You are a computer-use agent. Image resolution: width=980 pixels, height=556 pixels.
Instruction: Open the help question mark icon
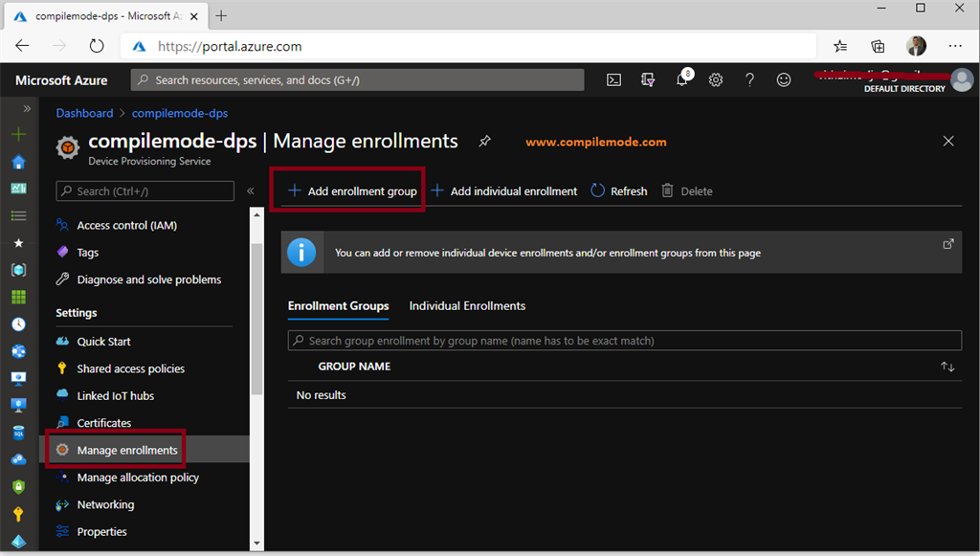coord(749,80)
